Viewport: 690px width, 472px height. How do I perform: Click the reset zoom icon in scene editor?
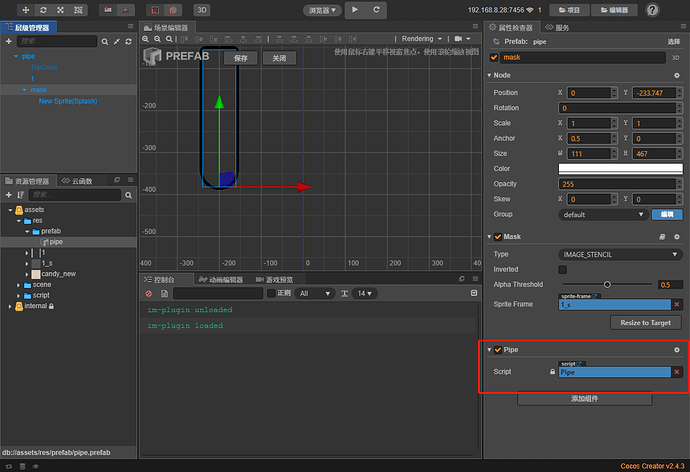click(x=169, y=39)
